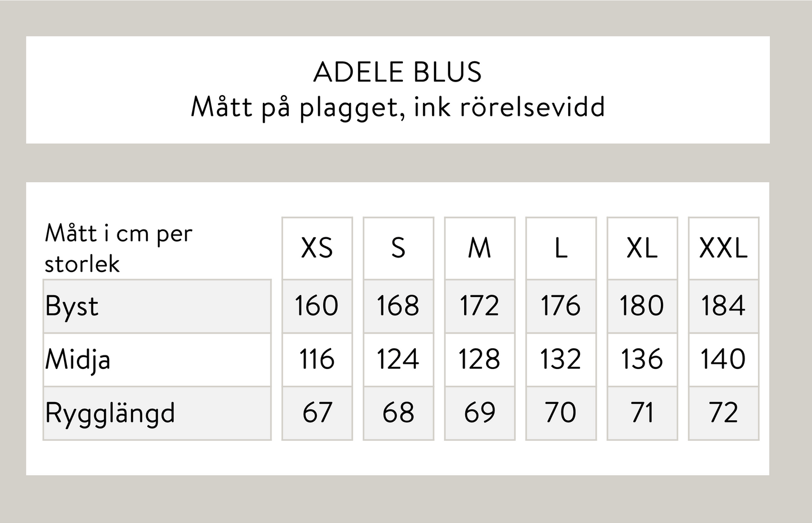Click the Midja value 136 for XL
Screen dimensions: 812x523
pos(642,359)
